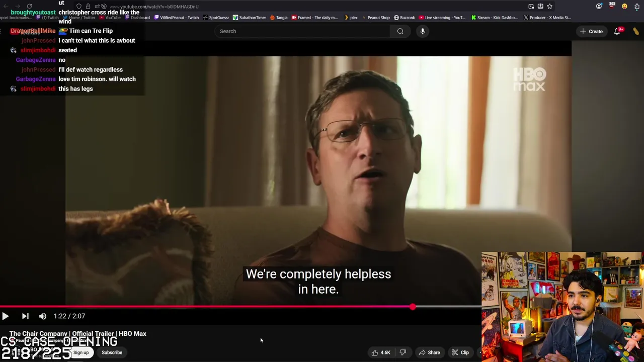Open the plex bookmark
This screenshot has width=644, height=362.
[351, 18]
